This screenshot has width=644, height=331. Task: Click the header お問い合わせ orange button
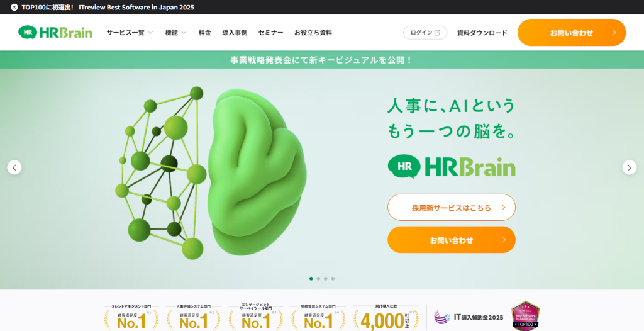(571, 33)
